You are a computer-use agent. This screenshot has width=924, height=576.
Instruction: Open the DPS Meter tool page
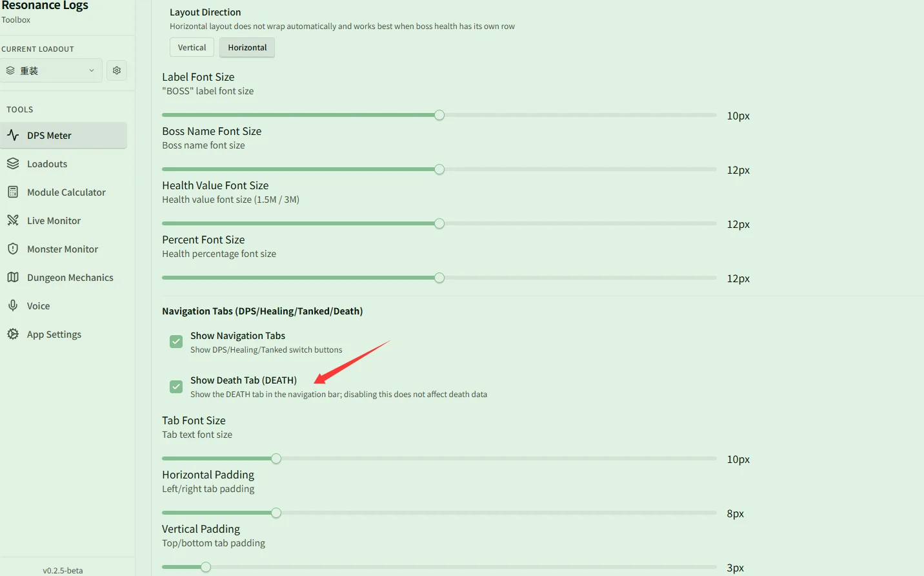[63, 135]
